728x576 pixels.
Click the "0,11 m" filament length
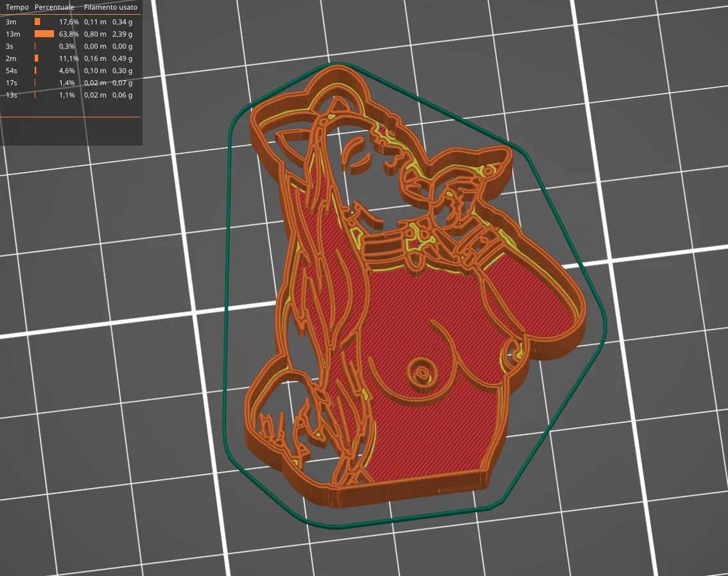[x=95, y=22]
